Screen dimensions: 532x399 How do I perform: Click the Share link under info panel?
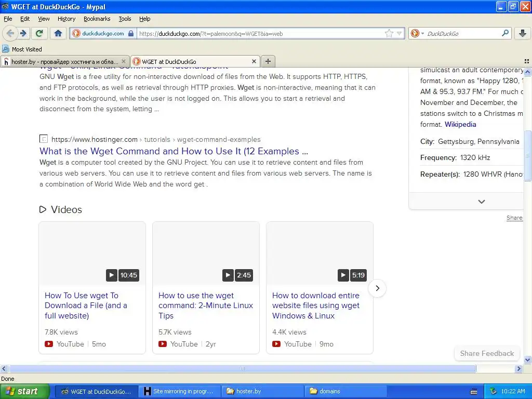click(x=514, y=218)
